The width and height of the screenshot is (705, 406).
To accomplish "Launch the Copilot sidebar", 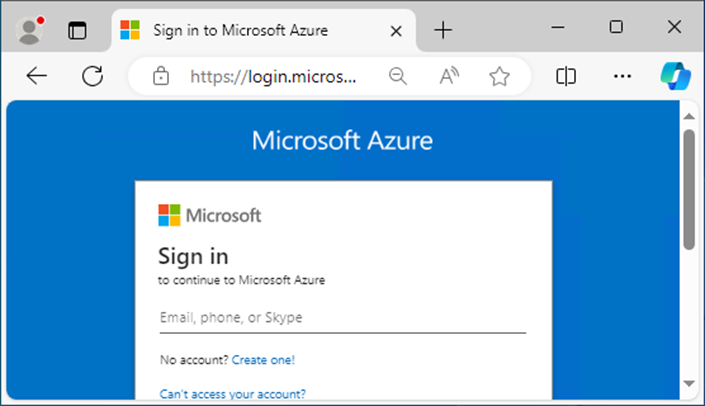I will tap(675, 76).
